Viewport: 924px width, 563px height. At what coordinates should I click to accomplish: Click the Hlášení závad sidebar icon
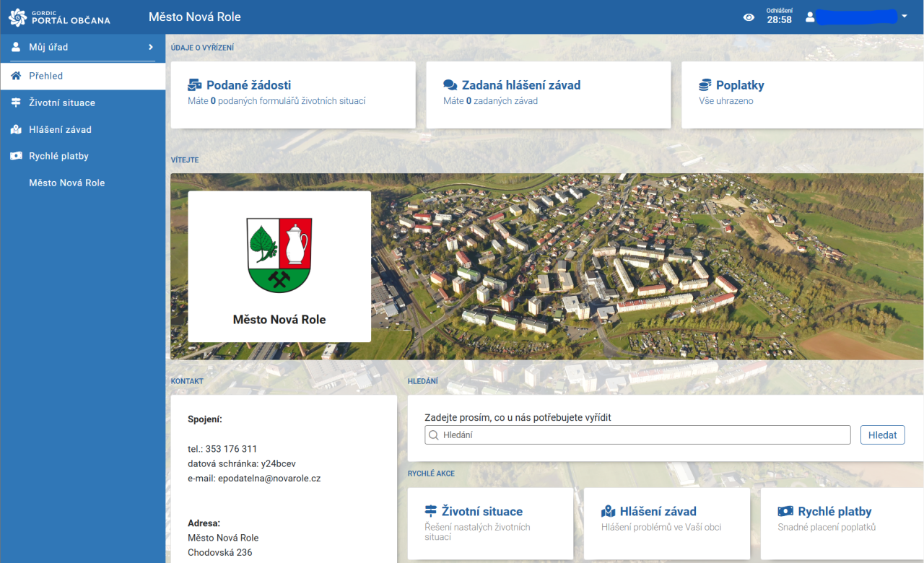point(16,130)
